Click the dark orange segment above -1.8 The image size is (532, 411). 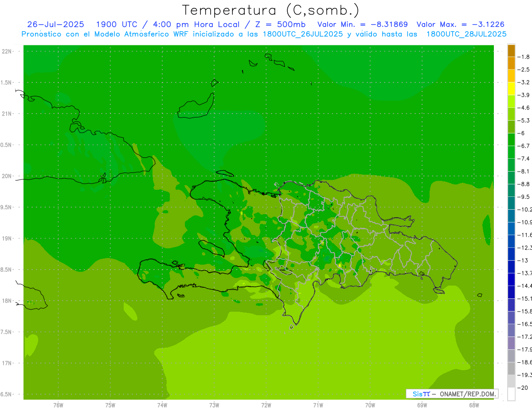pyautogui.click(x=511, y=51)
